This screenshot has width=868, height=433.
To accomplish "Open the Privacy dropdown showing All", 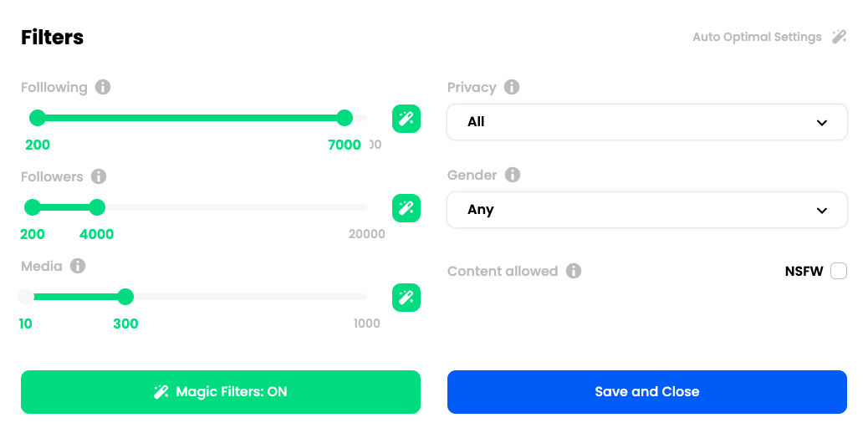I will 647,122.
